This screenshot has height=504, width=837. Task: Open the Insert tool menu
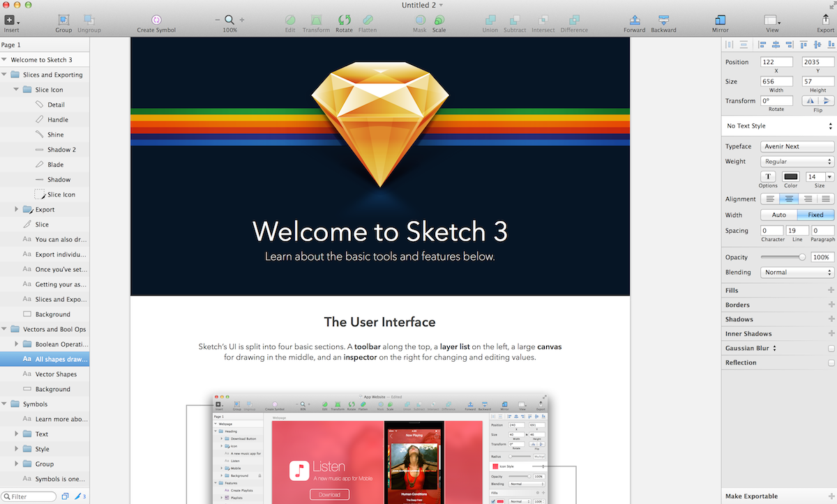(11, 20)
